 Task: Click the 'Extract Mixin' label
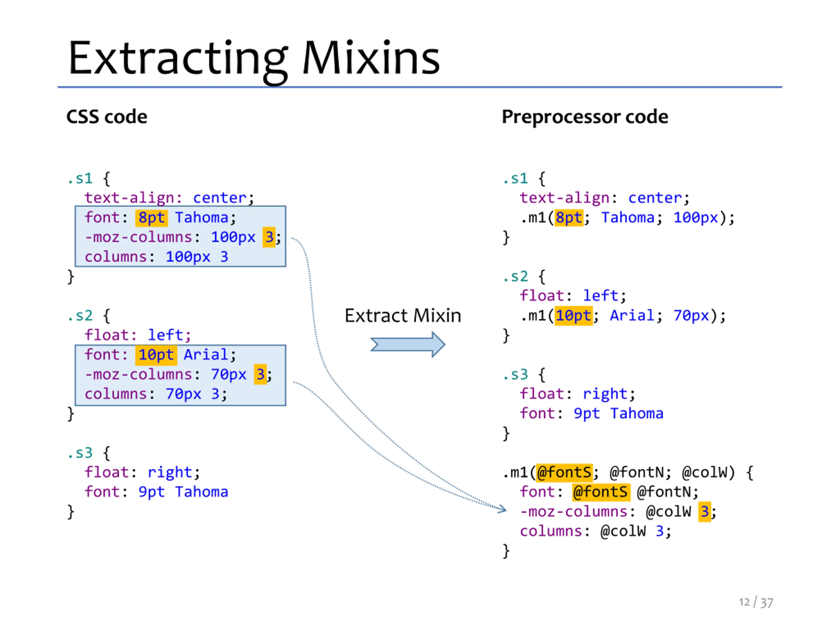[403, 316]
